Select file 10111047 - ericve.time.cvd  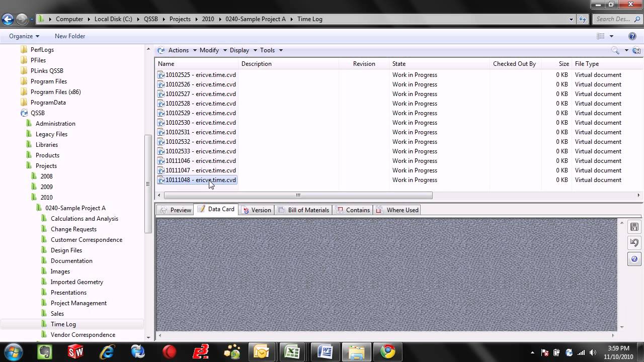coord(201,170)
